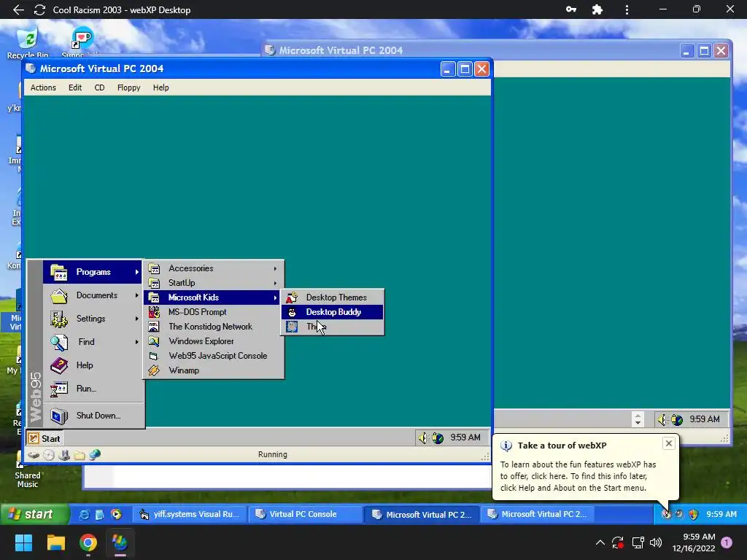
Task: Click the floppy drive status icon
Action: click(64, 455)
